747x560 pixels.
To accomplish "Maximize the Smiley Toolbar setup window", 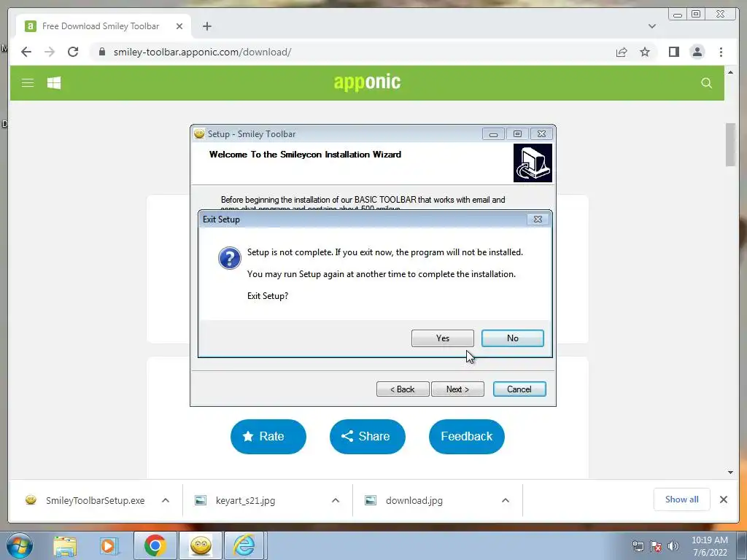I will pos(517,134).
